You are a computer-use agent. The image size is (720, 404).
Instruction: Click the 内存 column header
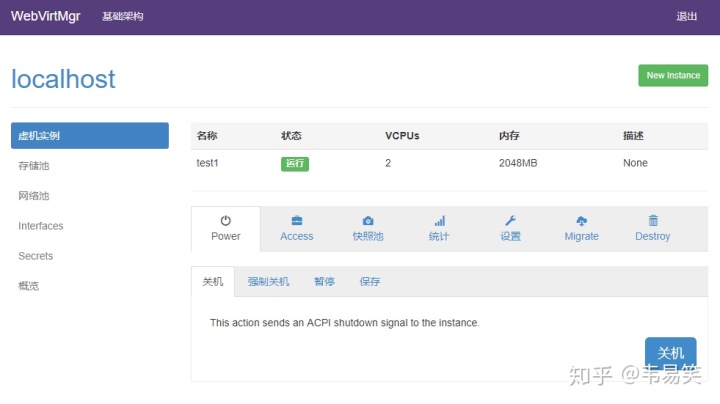tap(509, 136)
